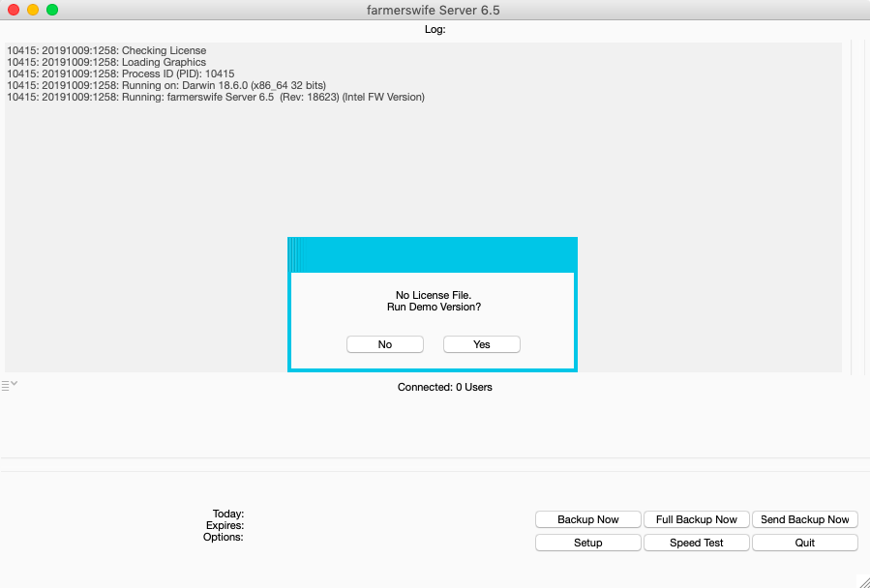Minimize window with yellow button

tap(33, 10)
